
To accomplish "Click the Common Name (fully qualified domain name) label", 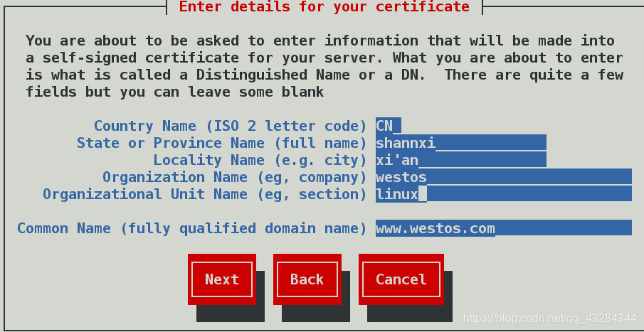I will (x=192, y=228).
